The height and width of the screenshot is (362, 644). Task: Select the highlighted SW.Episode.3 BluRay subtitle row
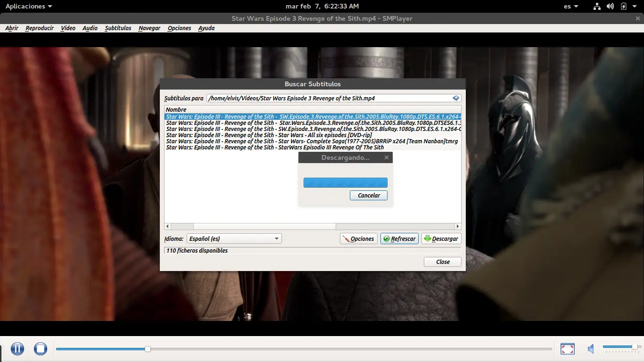tap(313, 116)
